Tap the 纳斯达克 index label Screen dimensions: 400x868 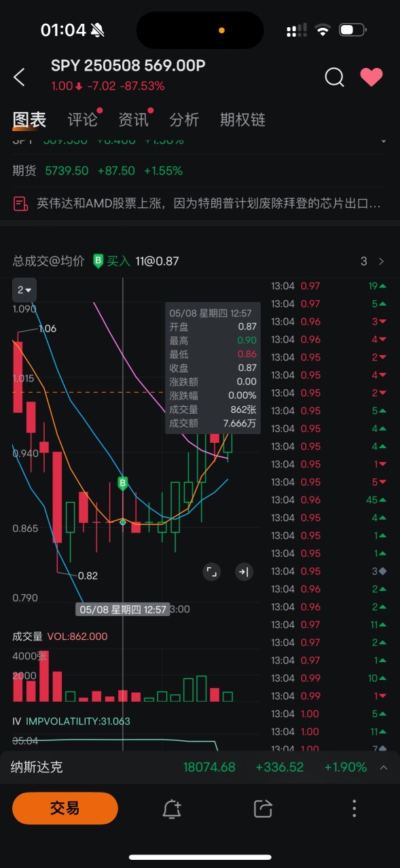click(37, 767)
